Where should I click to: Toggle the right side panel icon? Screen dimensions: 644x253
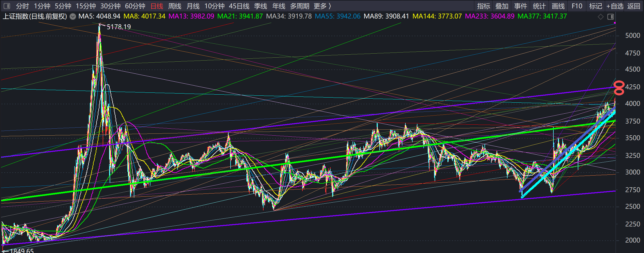[610, 17]
